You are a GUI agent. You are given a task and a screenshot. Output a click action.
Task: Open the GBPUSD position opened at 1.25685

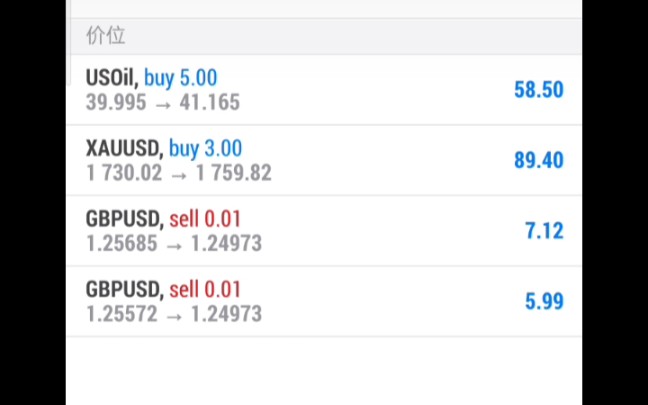click(324, 231)
